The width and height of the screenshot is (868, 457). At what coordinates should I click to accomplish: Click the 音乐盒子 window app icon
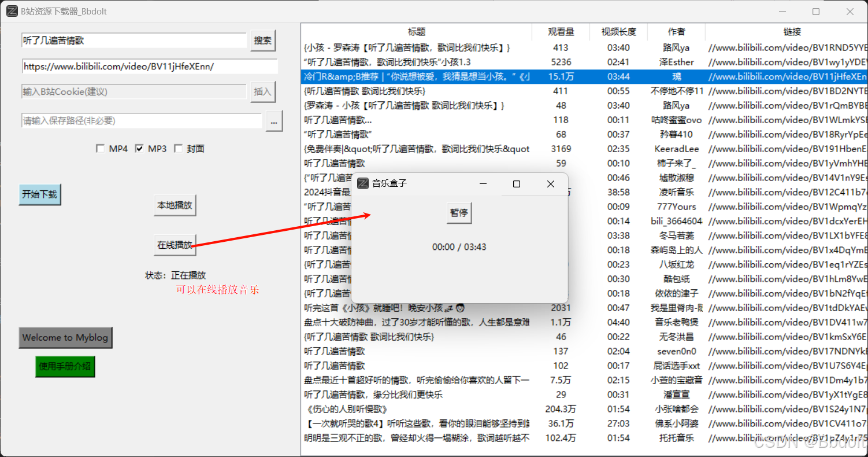[363, 183]
